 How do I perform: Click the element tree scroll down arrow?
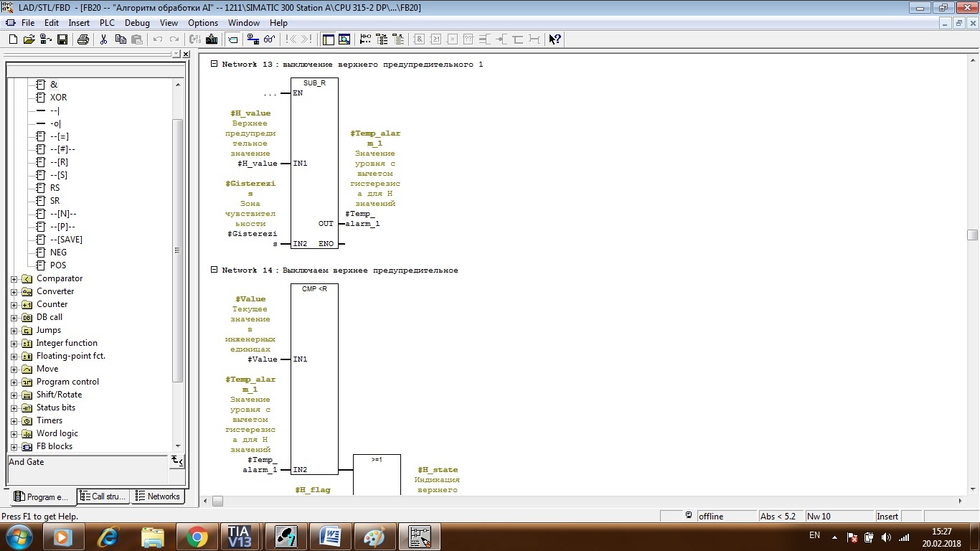178,446
